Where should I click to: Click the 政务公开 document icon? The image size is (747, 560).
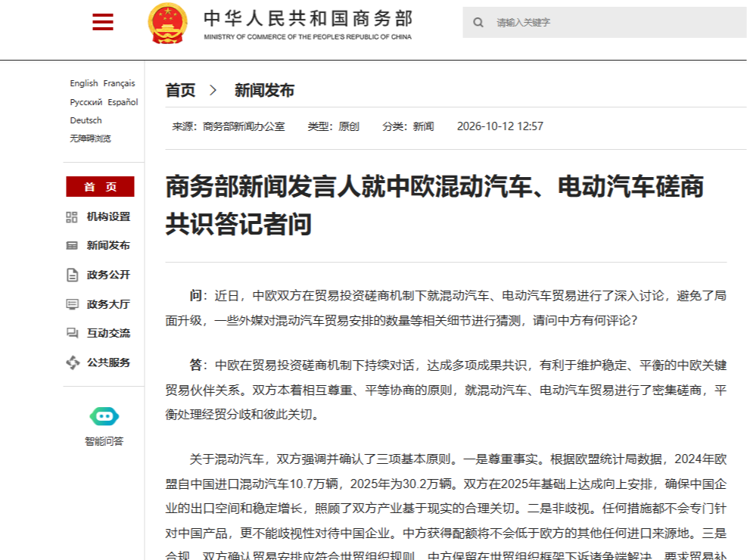coord(72,275)
